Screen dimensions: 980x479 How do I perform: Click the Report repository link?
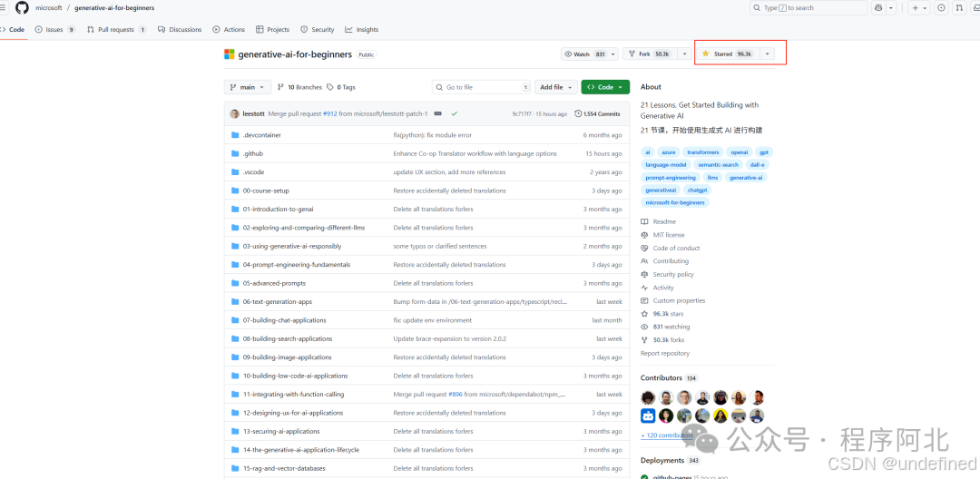tap(665, 354)
